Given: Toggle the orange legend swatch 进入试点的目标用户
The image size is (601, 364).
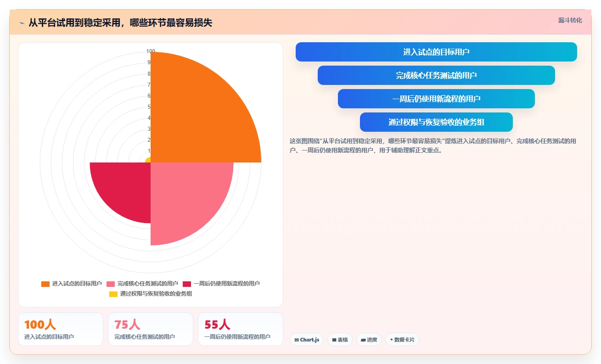Looking at the screenshot, I should [45, 284].
